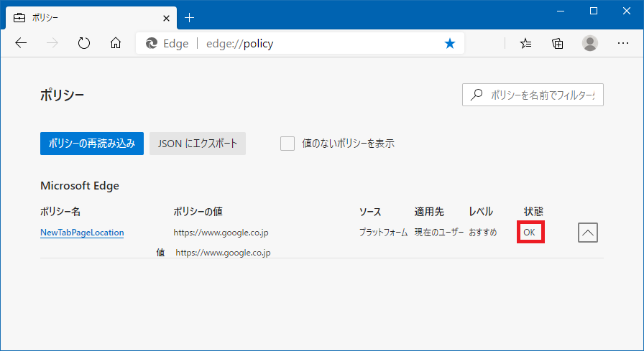Minimize the Edge window
This screenshot has height=351, width=644.
[x=561, y=11]
